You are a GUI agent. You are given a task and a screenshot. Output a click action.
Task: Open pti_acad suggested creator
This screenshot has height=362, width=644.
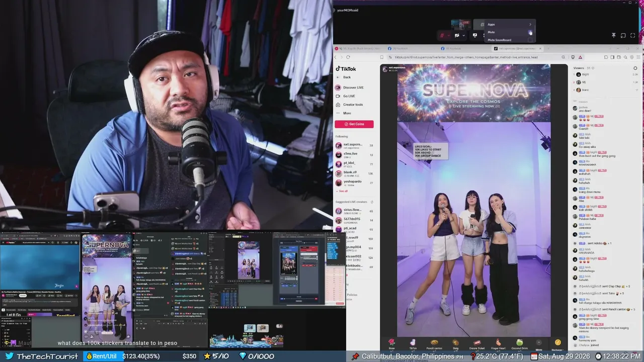click(354, 229)
